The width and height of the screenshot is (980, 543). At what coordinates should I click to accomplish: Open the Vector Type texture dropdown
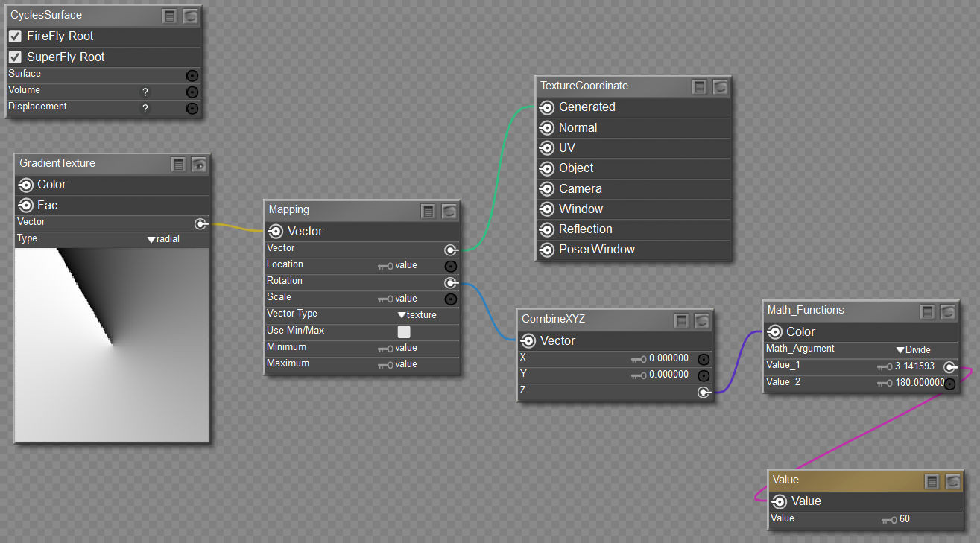coord(417,315)
